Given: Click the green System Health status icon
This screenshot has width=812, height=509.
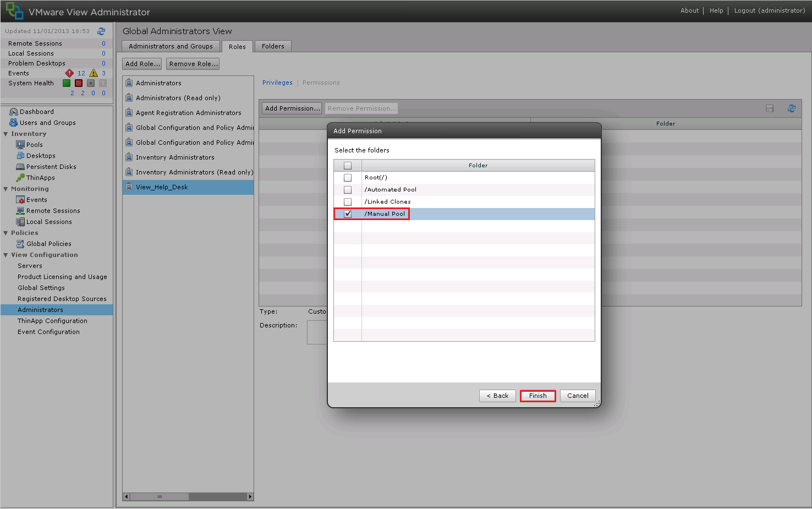Looking at the screenshot, I should [x=67, y=83].
